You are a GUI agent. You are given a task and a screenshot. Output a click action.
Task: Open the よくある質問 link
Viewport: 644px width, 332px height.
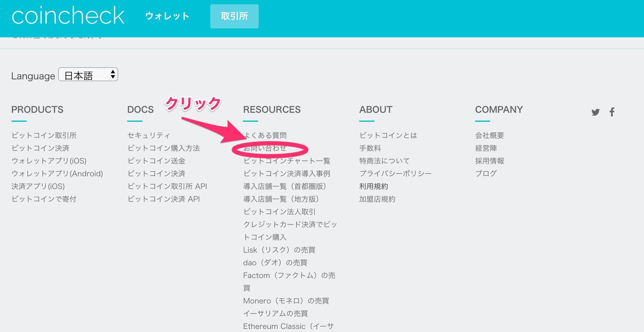(x=265, y=135)
